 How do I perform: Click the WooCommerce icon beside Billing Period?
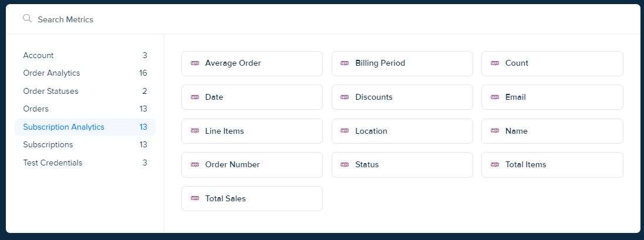point(345,63)
